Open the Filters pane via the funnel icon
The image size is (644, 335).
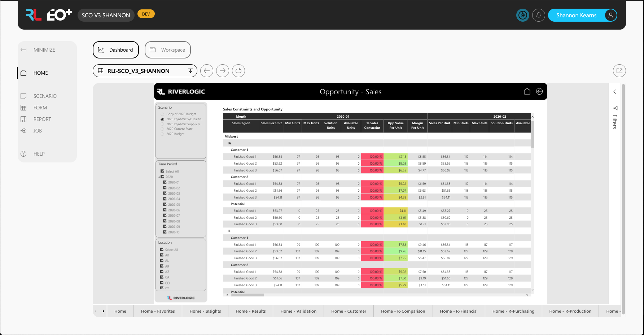(615, 108)
